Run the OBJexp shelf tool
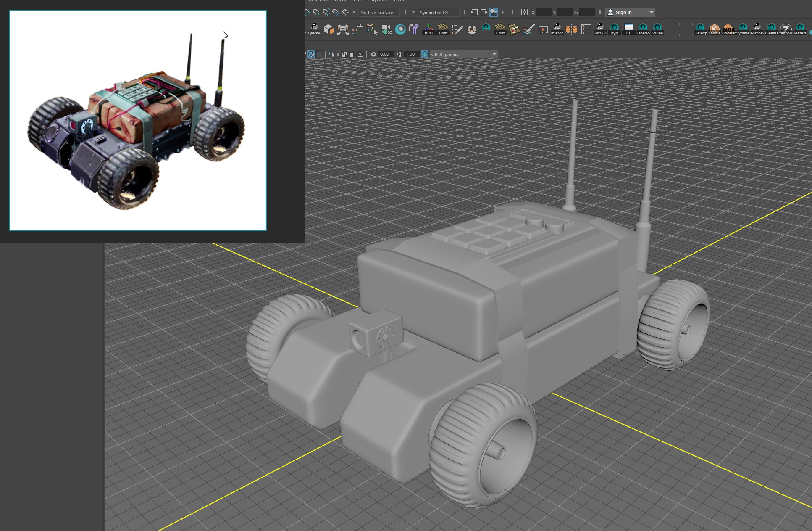The height and width of the screenshot is (531, 812). [700, 29]
